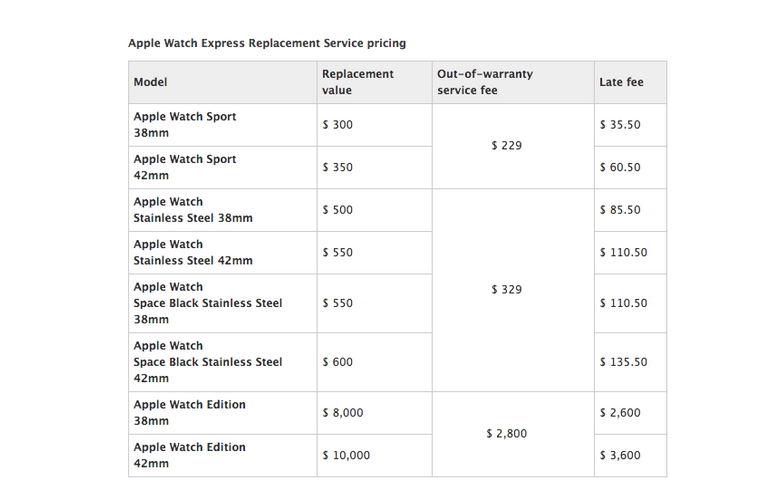Select the 'Space Black Stainless Steel 38mm' cell
The width and height of the screenshot is (780, 500).
pyautogui.click(x=223, y=303)
